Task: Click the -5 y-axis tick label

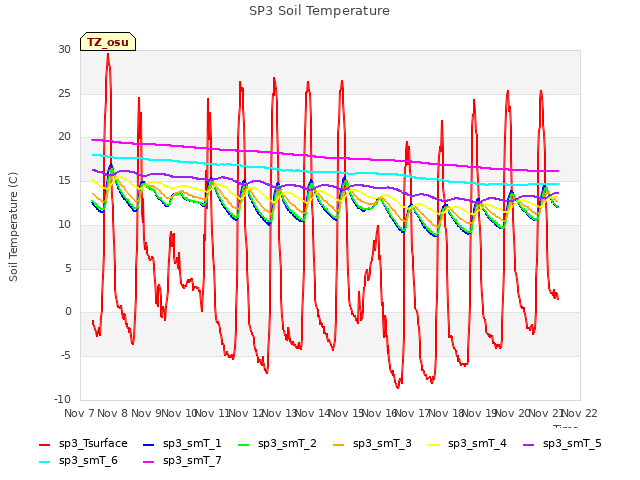Action: (66, 356)
